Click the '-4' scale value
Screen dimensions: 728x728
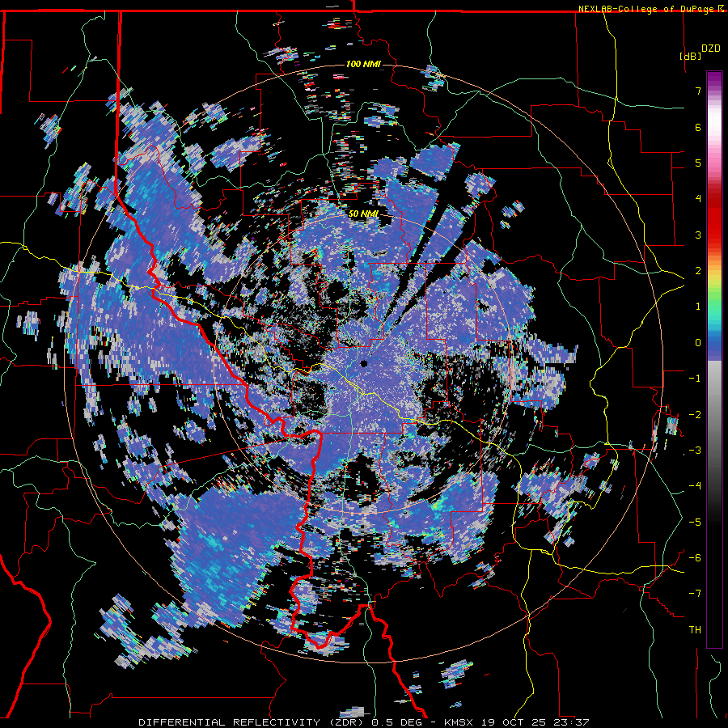click(695, 486)
